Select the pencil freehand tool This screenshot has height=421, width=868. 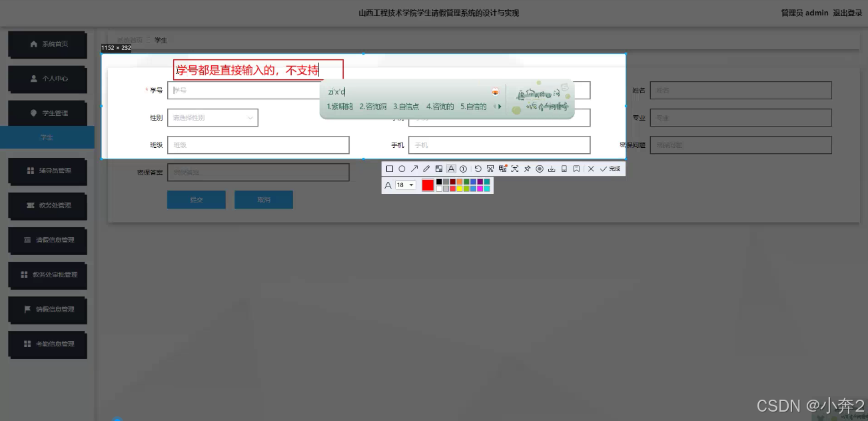[426, 169]
